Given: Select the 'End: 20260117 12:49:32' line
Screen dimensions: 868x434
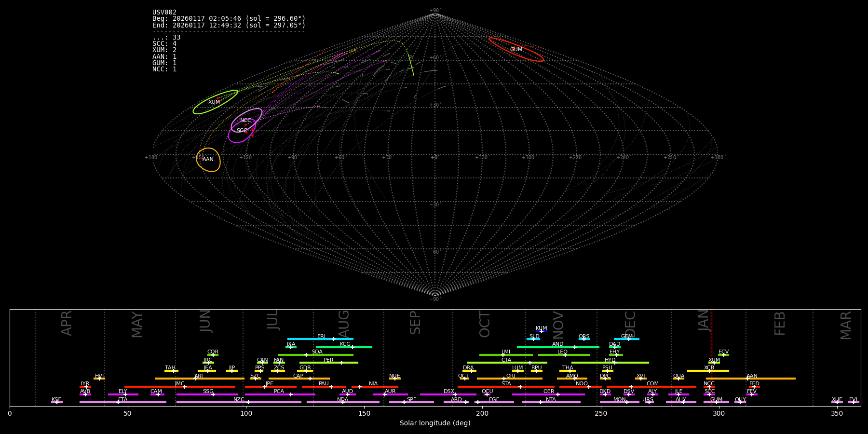Looking at the screenshot, I should coord(229,25).
